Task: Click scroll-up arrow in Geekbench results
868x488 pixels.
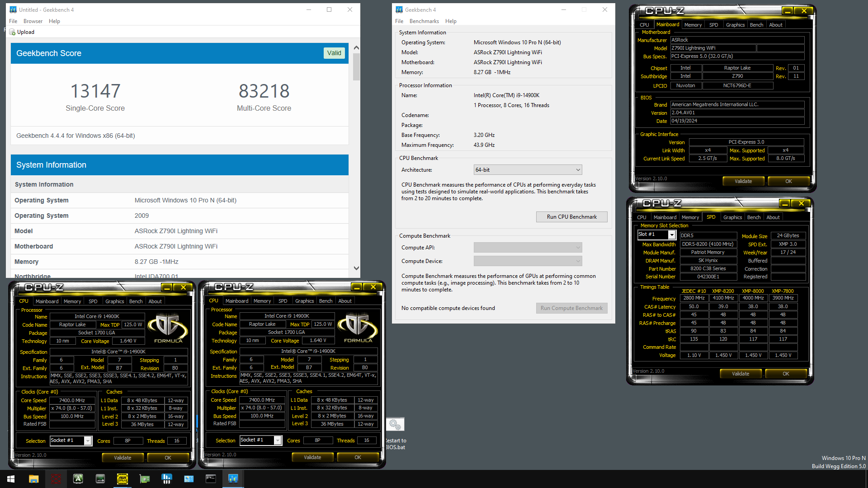Action: point(356,48)
